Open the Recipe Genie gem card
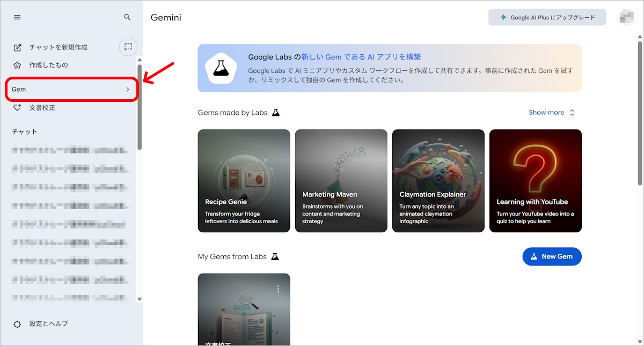Image resolution: width=644 pixels, height=346 pixels. 244,180
